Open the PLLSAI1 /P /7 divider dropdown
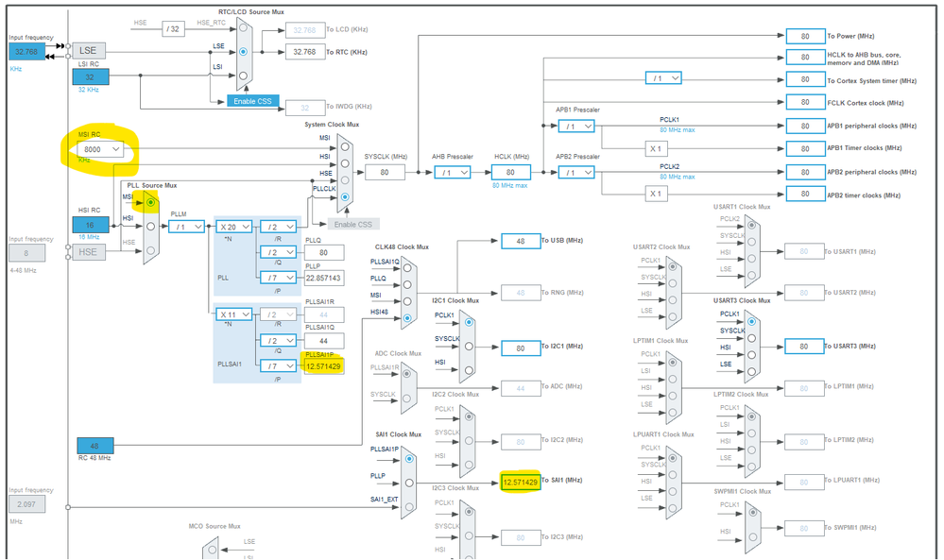Screen dimensions: 944x560 click(278, 365)
